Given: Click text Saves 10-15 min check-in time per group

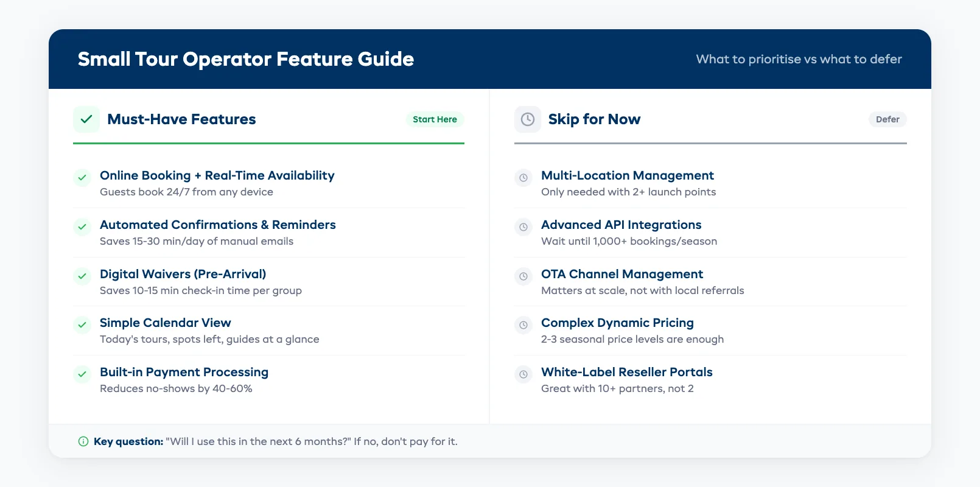Looking at the screenshot, I should coord(201,290).
